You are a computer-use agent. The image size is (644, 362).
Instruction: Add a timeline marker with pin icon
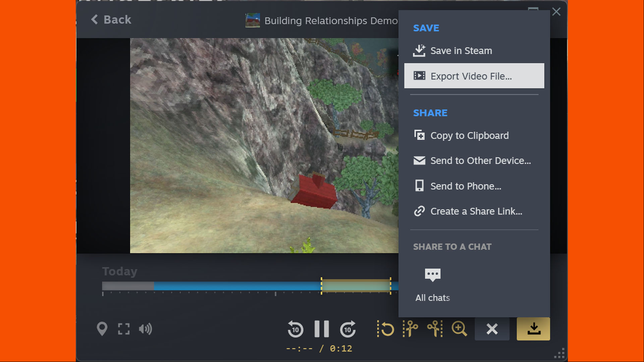click(x=102, y=329)
